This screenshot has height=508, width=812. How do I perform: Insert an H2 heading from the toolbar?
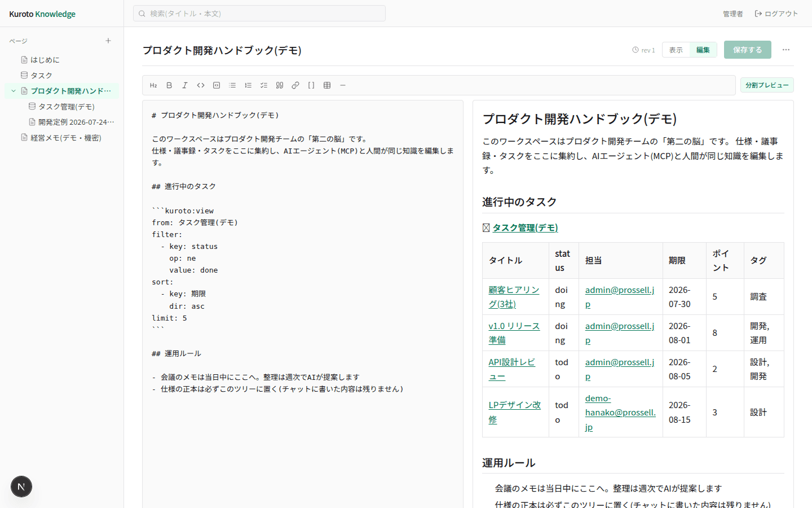pos(153,85)
